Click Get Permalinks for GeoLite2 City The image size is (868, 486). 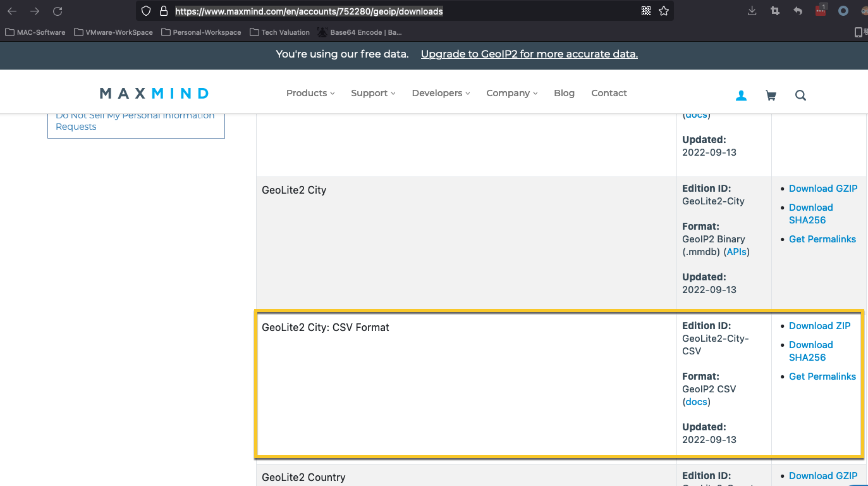(822, 239)
